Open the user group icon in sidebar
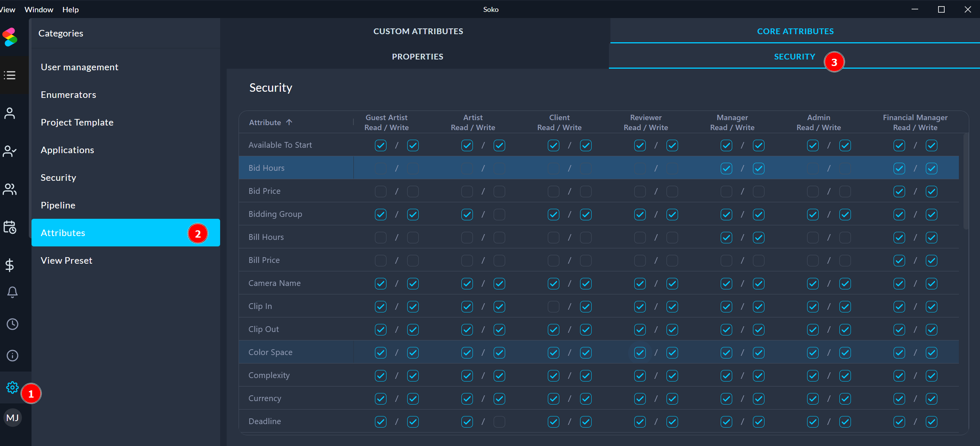The width and height of the screenshot is (980, 446). coord(10,189)
